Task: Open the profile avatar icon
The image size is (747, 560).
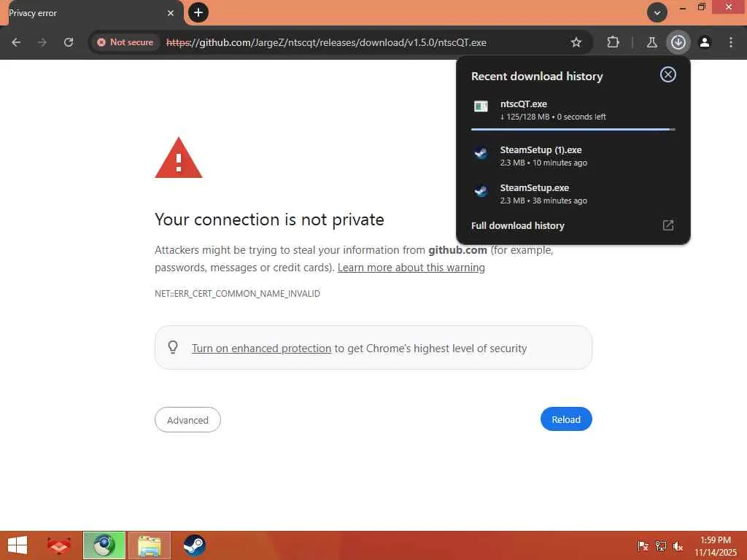Action: point(705,42)
